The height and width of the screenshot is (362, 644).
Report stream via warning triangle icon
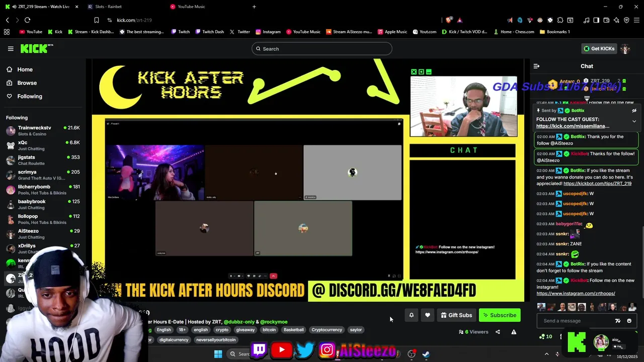coord(514,332)
